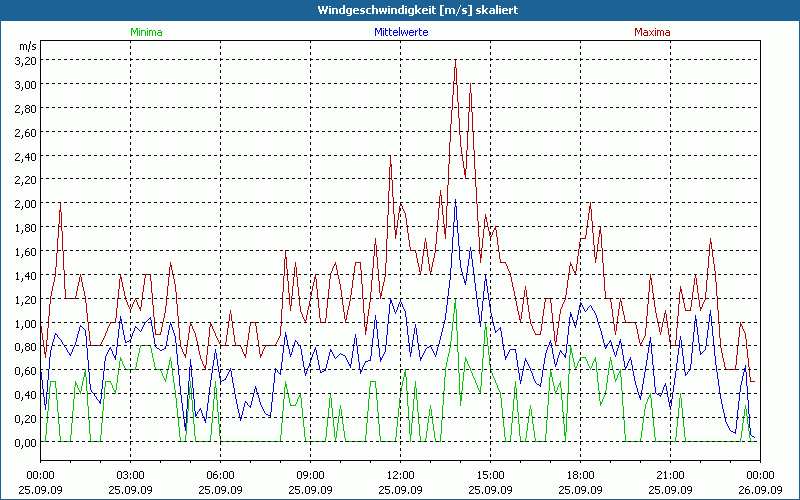Click the m/s unit label on y-axis
This screenshot has height=500, width=800.
click(x=28, y=46)
